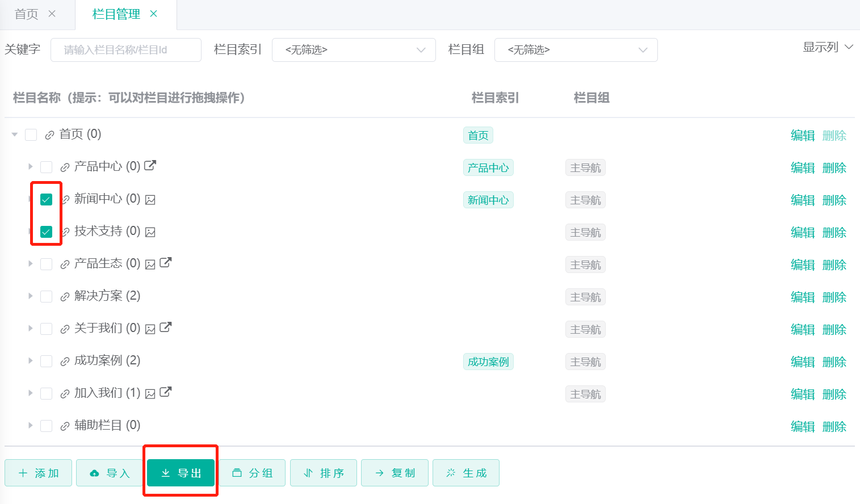Uncheck the 技术支持 checkbox
Screen dimensions: 860x504
coord(47,232)
